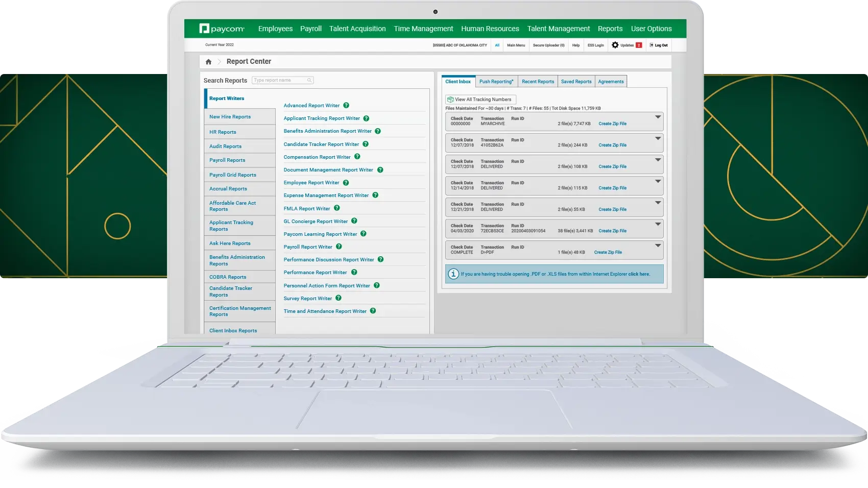This screenshot has width=868, height=488.
Task: Click help icon beside FMLA Report Writer
Action: pyautogui.click(x=337, y=208)
